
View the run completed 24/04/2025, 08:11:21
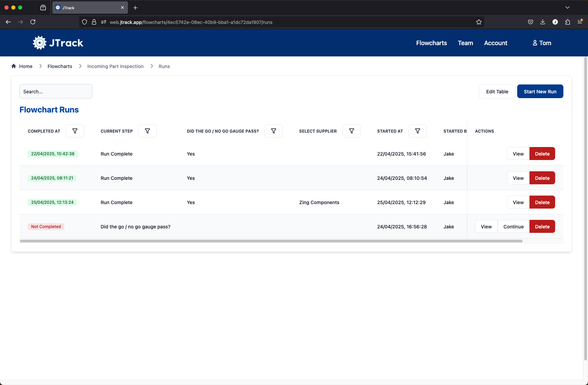pyautogui.click(x=518, y=178)
